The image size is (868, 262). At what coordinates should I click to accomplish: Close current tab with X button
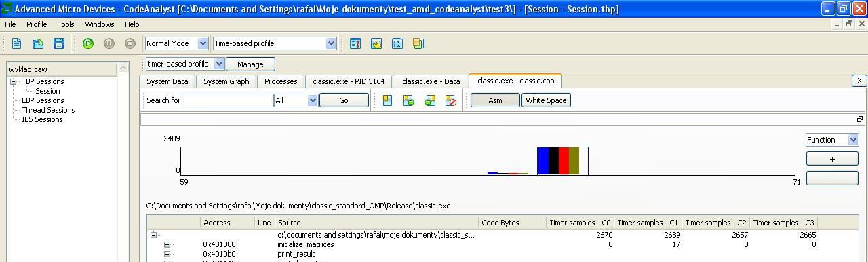point(859,81)
